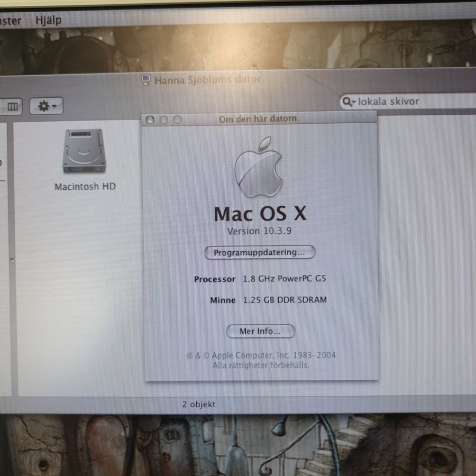Click the Version 10.3.9 text

click(x=259, y=231)
